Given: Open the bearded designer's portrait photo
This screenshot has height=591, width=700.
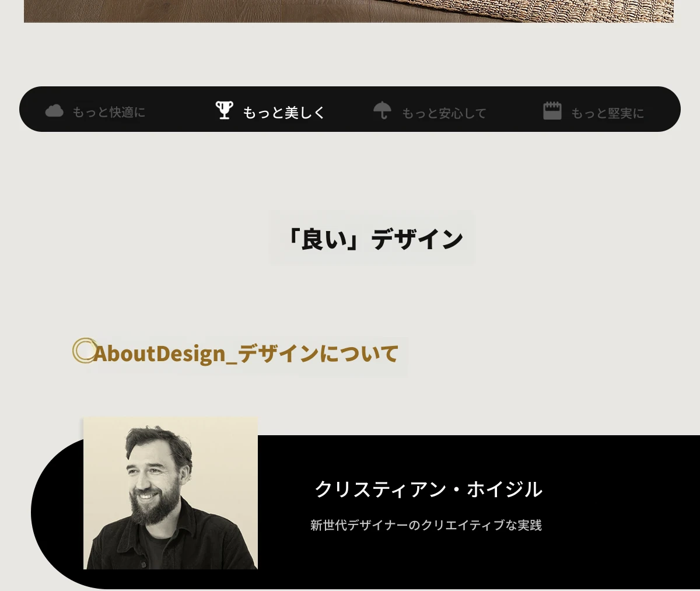Looking at the screenshot, I should [x=170, y=493].
